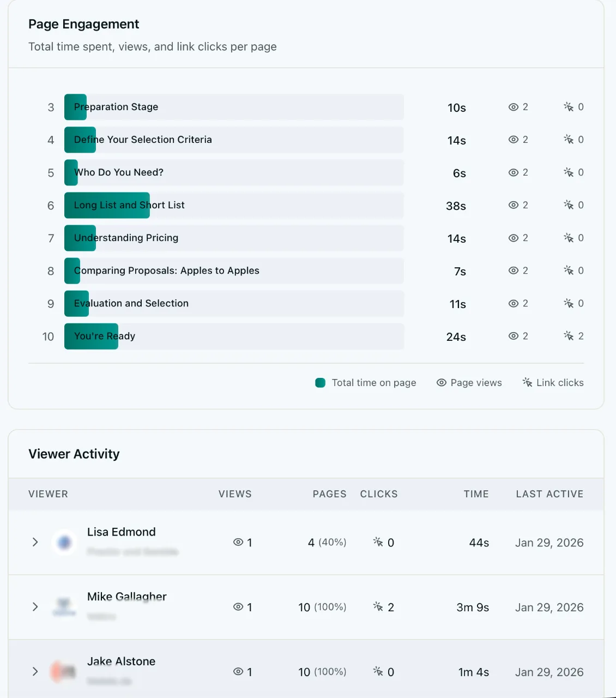616x698 pixels.
Task: Sort viewer table by TIME column
Action: coord(476,494)
